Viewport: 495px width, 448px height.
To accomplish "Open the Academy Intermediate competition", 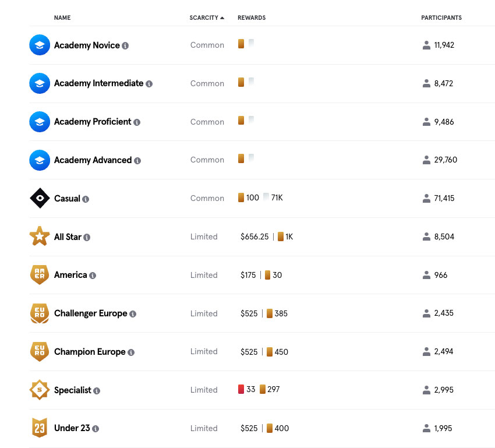I will 98,83.
